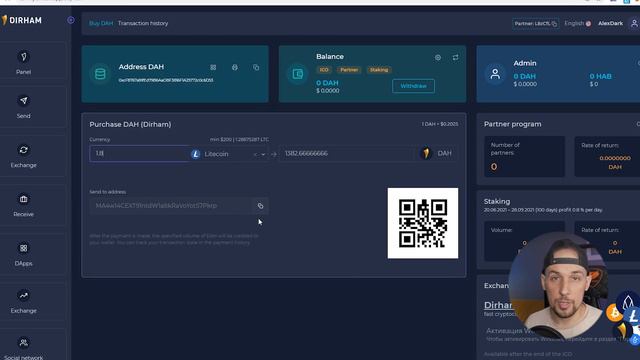This screenshot has width=640, height=360.
Task: Click the wallet icon in Balance card
Action: [298, 74]
